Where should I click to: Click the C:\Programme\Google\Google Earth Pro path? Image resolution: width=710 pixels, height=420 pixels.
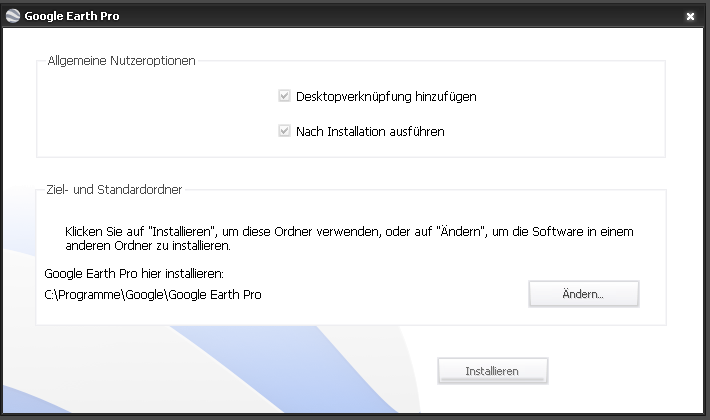click(153, 295)
